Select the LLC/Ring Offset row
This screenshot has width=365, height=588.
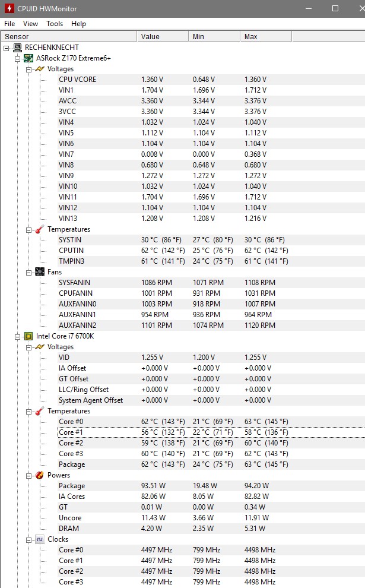click(x=211, y=390)
